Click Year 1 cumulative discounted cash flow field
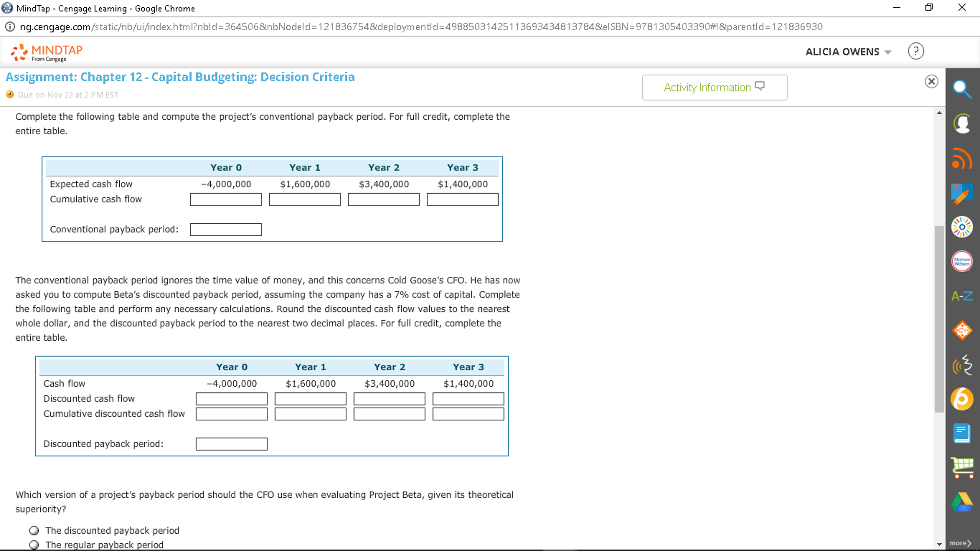This screenshot has width=980, height=551. click(x=310, y=414)
